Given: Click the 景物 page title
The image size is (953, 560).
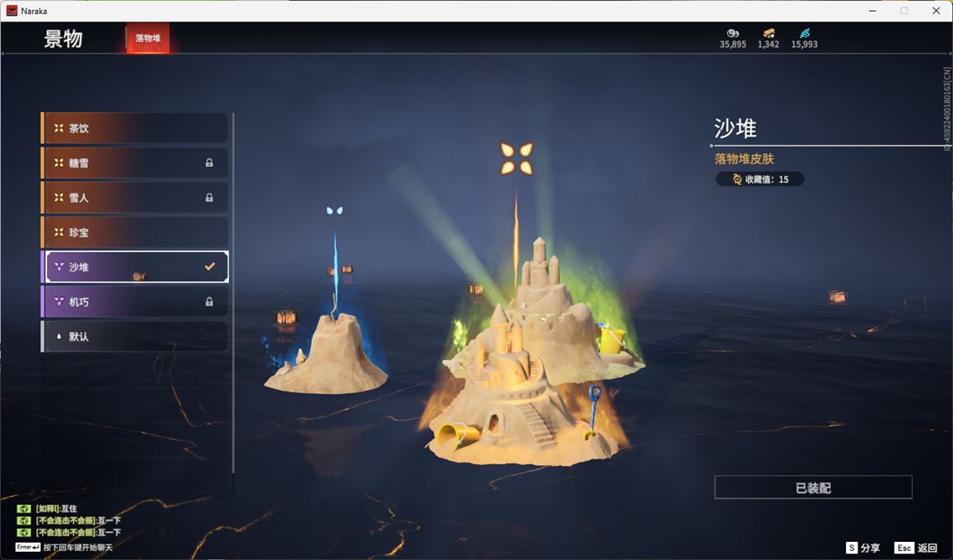Looking at the screenshot, I should click(x=63, y=39).
